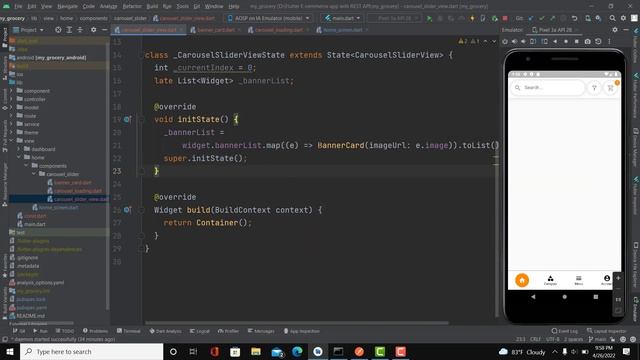Click Git push green arrow
This screenshot has width=640, height=360.
click(x=552, y=18)
